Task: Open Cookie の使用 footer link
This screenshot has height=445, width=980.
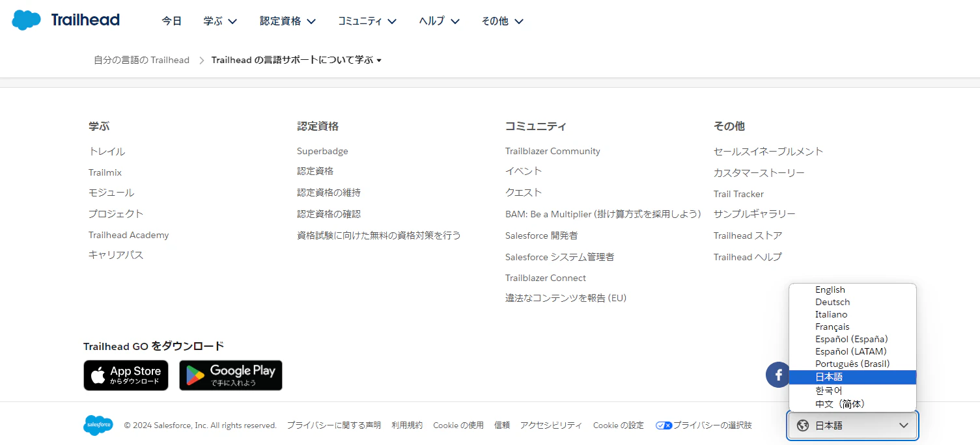Action: tap(458, 425)
